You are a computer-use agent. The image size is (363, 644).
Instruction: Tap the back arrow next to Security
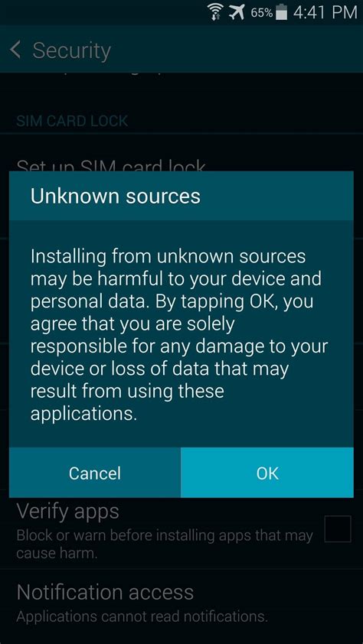pos(15,50)
